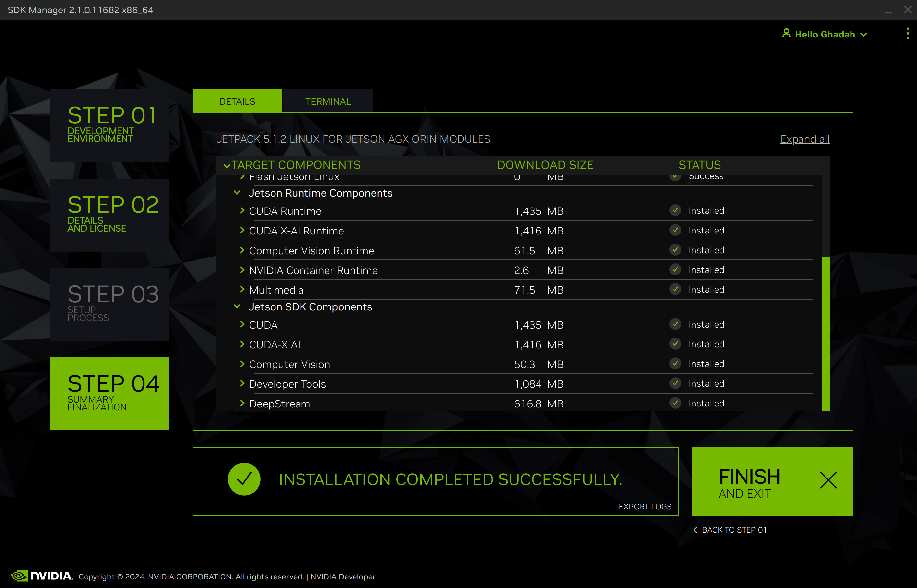Image resolution: width=917 pixels, height=588 pixels.
Task: Expand the DeepStream component row
Action: [242, 403]
